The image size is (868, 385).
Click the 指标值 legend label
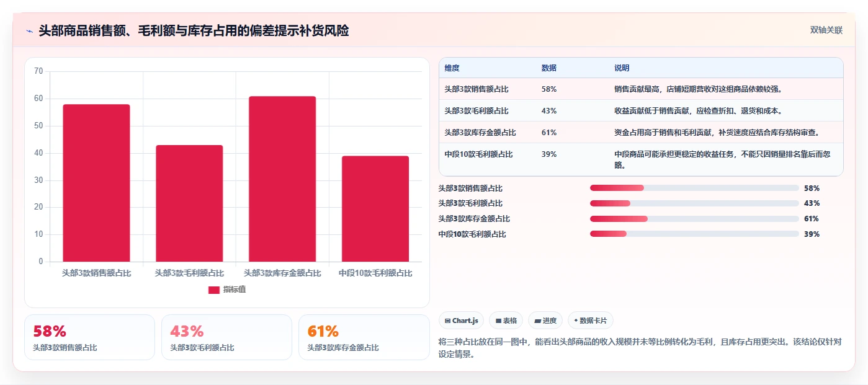click(x=235, y=290)
